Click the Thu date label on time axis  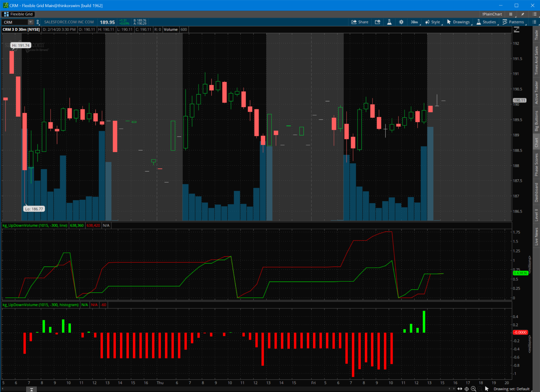click(x=160, y=383)
